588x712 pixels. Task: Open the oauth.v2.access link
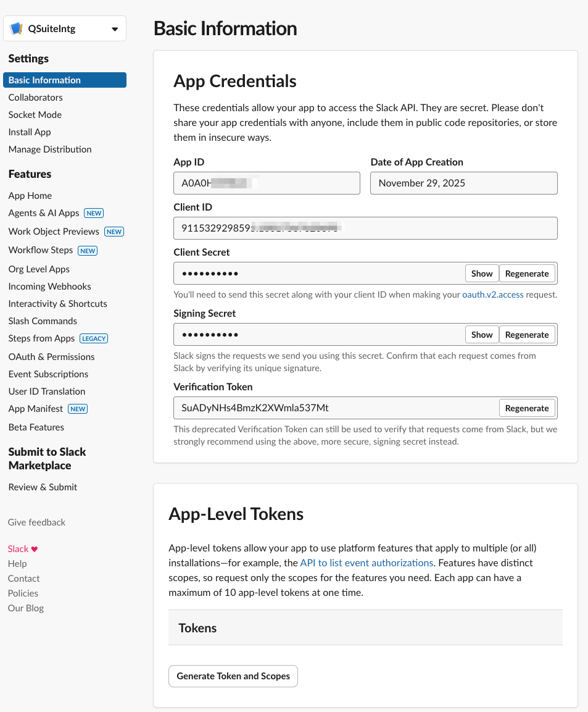pos(493,295)
